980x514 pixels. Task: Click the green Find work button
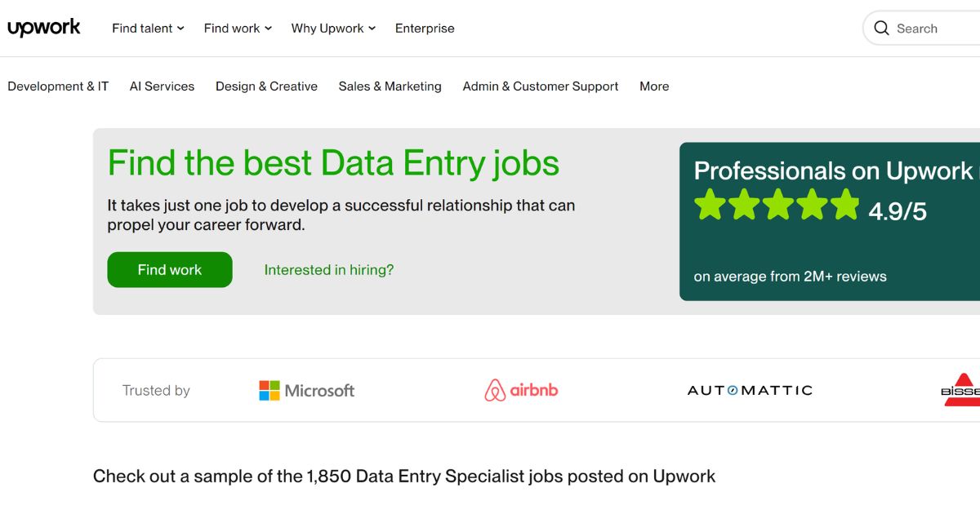coord(169,269)
